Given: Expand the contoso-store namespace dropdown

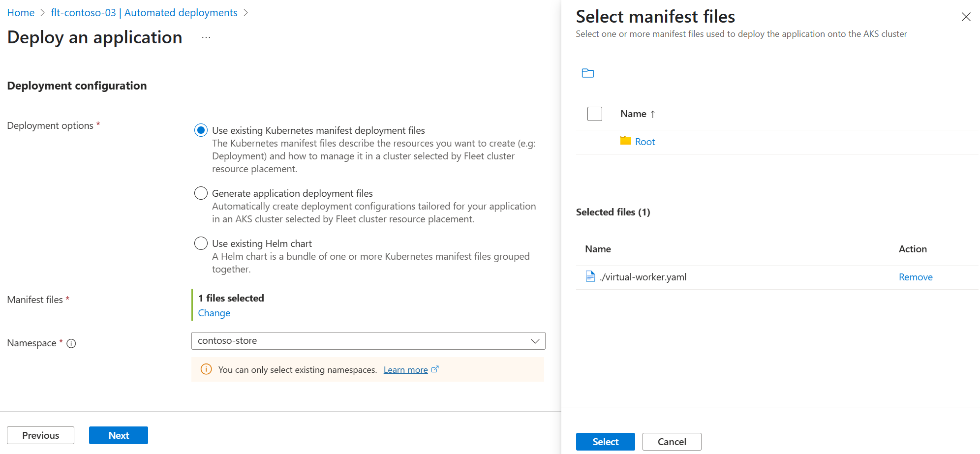Looking at the screenshot, I should click(x=535, y=341).
